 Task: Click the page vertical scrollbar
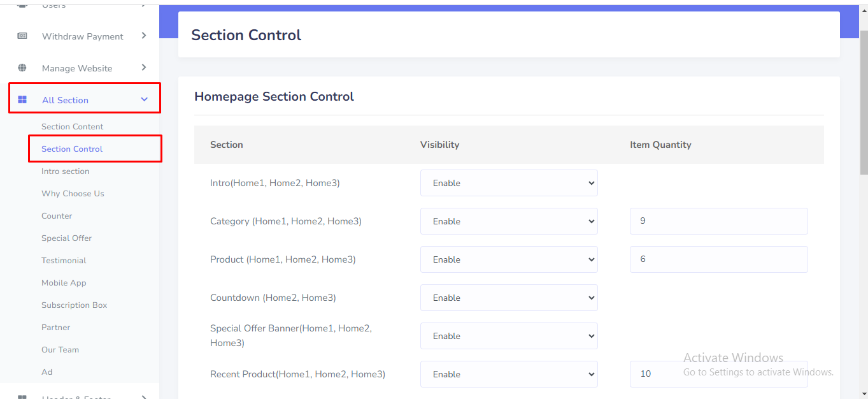[863, 102]
